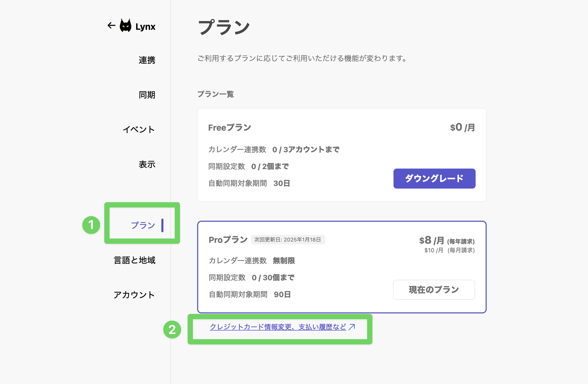Select イベント in the sidebar
The height and width of the screenshot is (384, 588).
(x=139, y=129)
